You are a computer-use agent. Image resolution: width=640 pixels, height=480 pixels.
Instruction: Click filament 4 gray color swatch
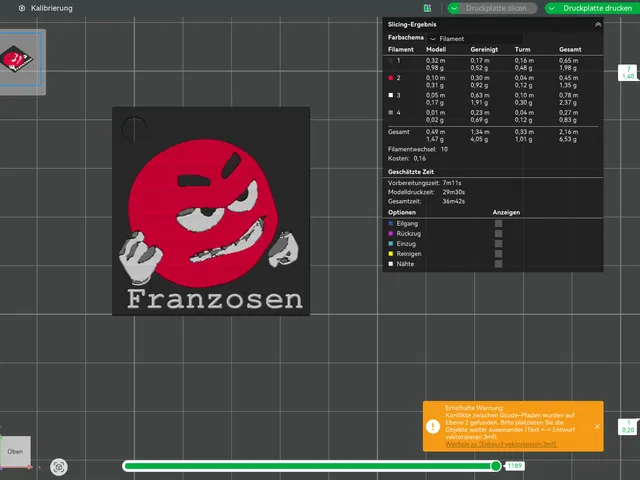pos(391,112)
